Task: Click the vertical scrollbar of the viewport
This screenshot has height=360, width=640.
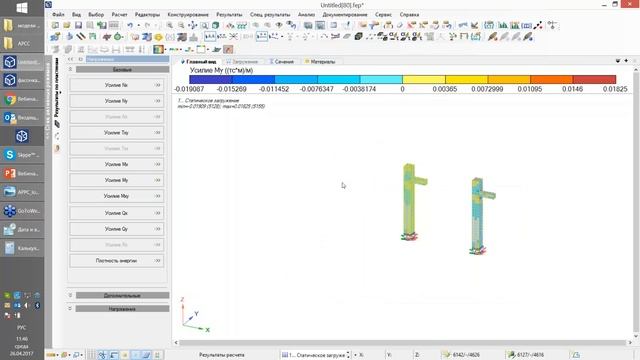Action: tap(636, 202)
